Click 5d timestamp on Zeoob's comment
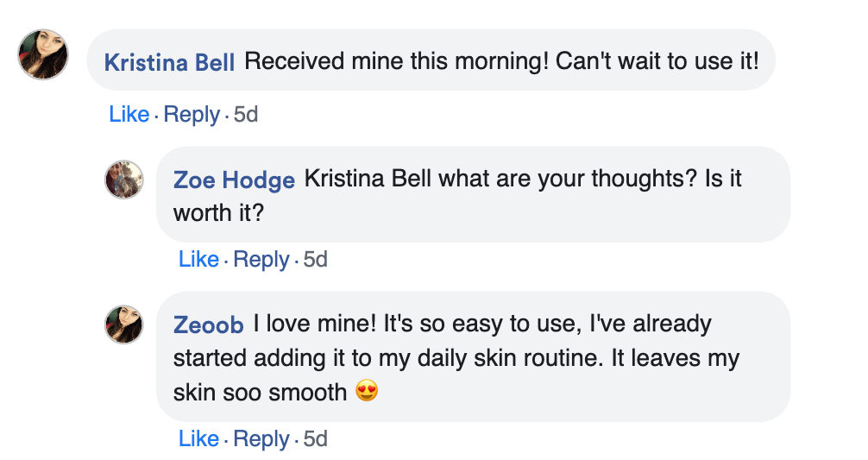 (316, 439)
